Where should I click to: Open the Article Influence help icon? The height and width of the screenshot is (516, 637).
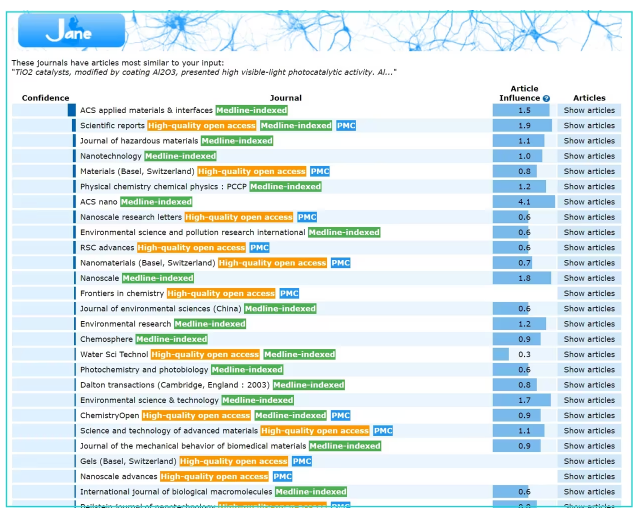(546, 98)
